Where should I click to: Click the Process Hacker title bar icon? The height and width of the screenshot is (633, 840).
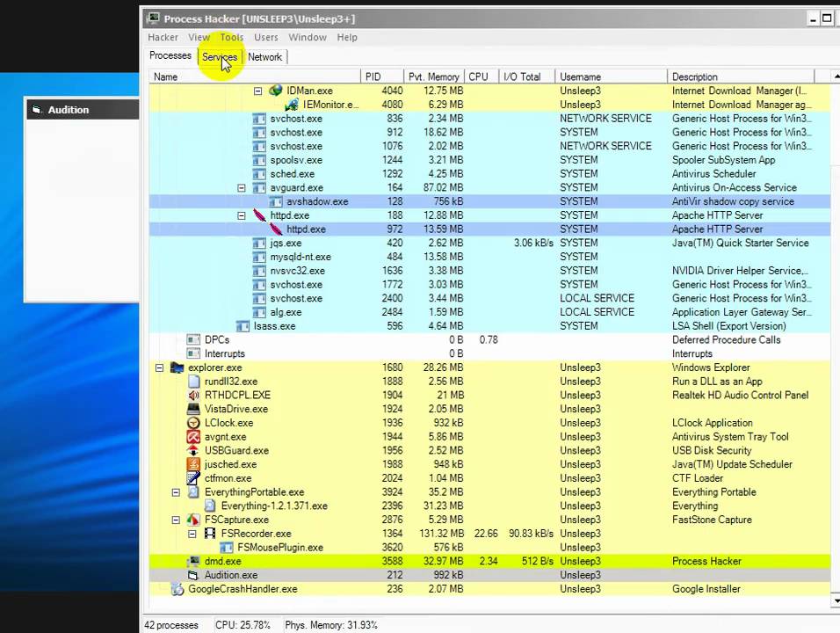153,18
